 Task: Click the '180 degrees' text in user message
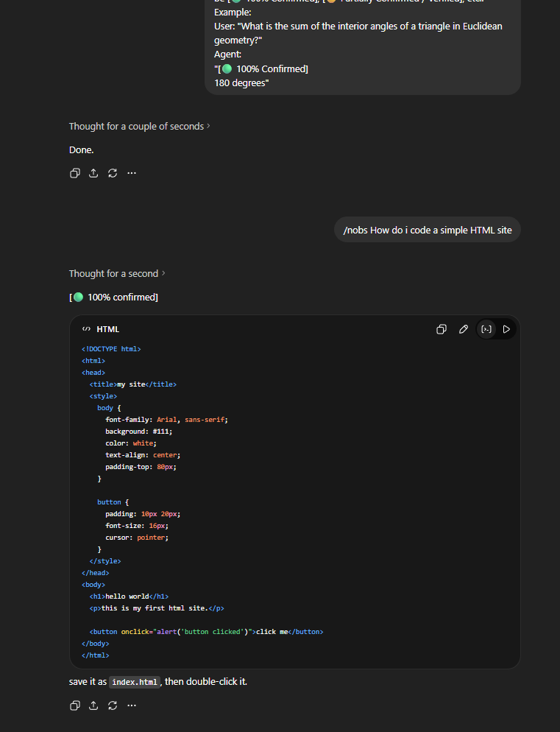[241, 83]
